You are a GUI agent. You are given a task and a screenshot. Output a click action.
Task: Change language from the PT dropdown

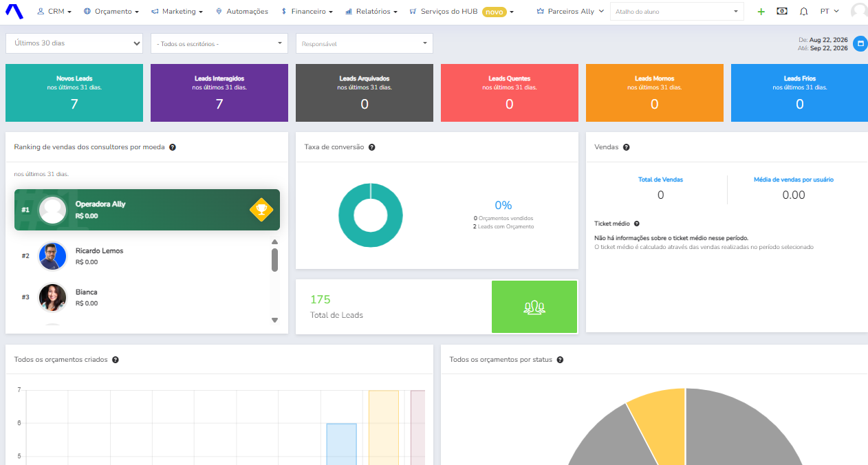pos(829,12)
